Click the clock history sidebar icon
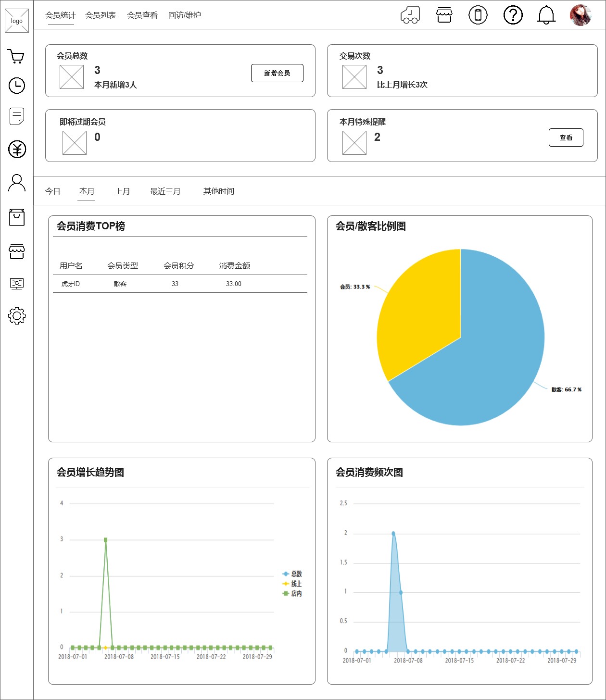The width and height of the screenshot is (606, 700). pos(17,86)
